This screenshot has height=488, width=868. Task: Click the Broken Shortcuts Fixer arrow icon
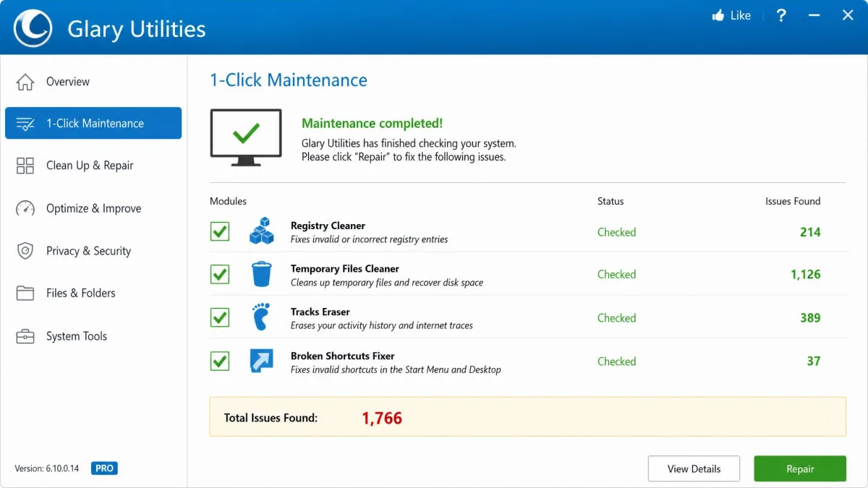262,361
